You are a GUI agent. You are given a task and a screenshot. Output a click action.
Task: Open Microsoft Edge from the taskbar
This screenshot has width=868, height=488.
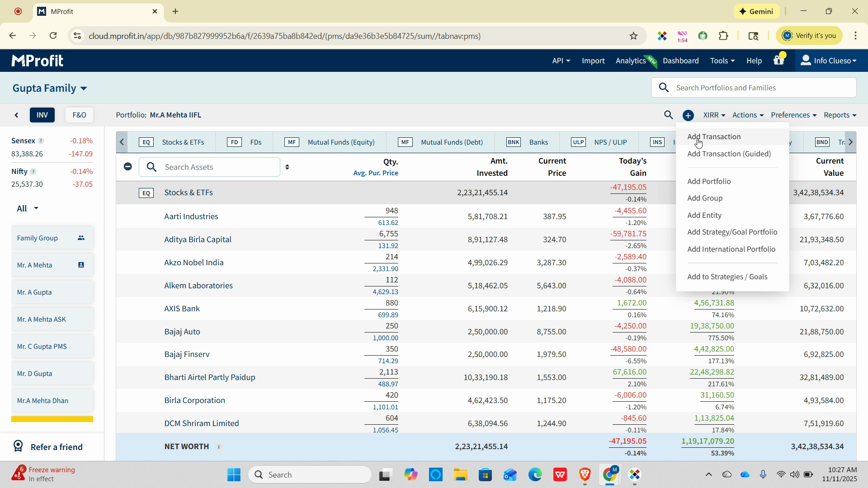tap(535, 475)
